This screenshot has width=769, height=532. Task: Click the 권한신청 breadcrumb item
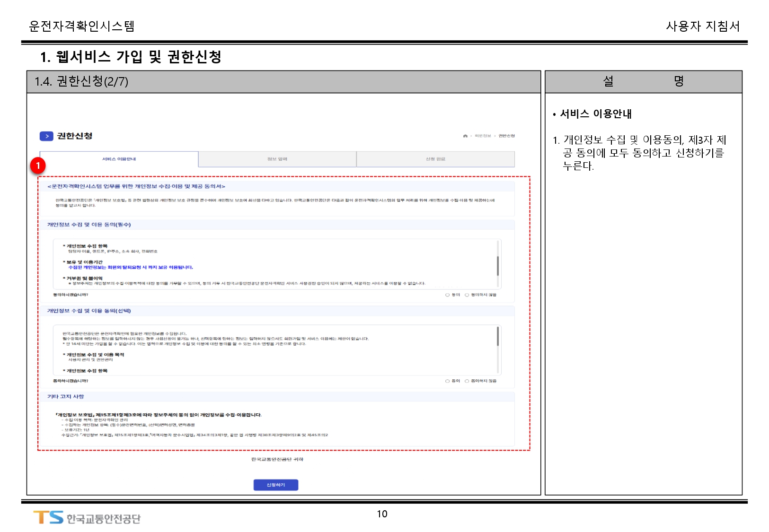(x=506, y=136)
